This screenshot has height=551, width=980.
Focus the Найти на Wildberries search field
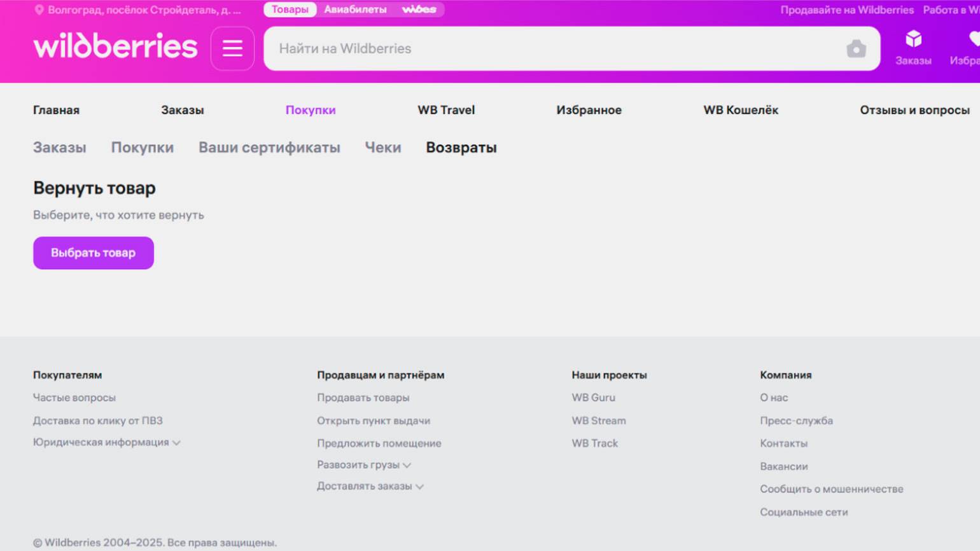click(x=571, y=48)
